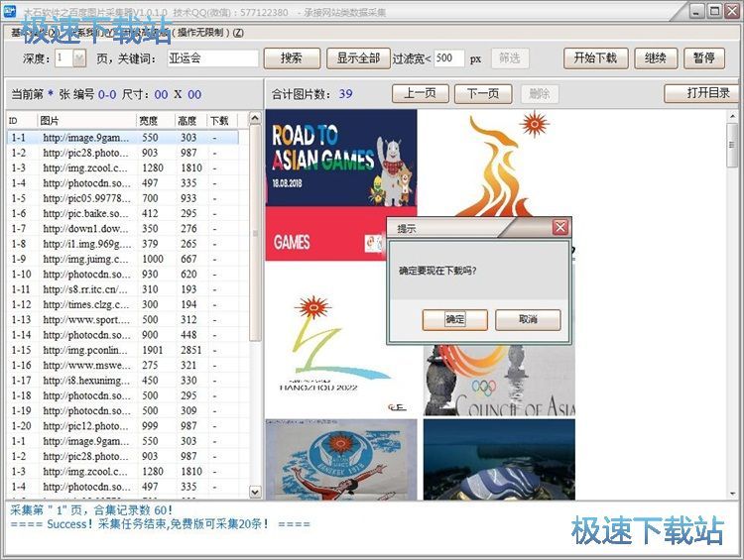Viewport: 744px width, 560px height.
Task: Click the preview pane scrollbar thumb
Action: click(x=733, y=145)
